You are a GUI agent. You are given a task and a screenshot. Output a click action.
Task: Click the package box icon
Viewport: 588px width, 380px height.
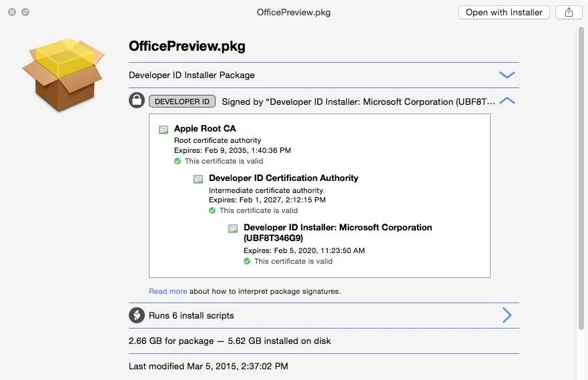click(x=63, y=75)
